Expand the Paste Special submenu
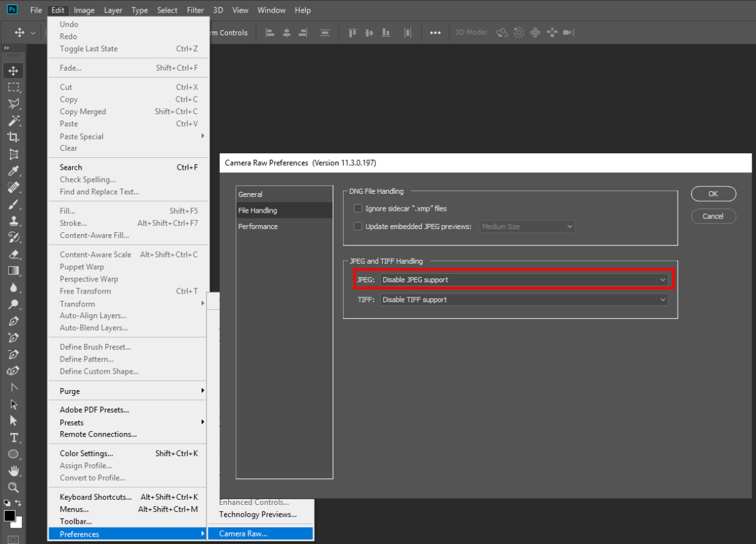 (81, 136)
